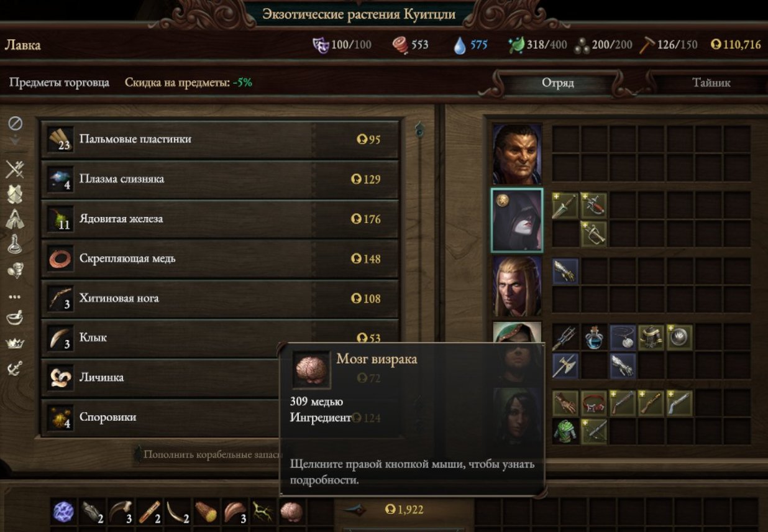Choose the anchor ship-items filter icon
This screenshot has height=532, width=768.
pos(15,368)
